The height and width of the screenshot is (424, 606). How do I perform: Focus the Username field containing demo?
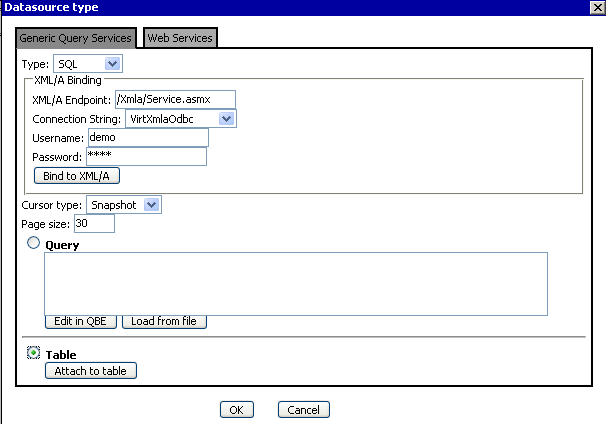pos(147,137)
